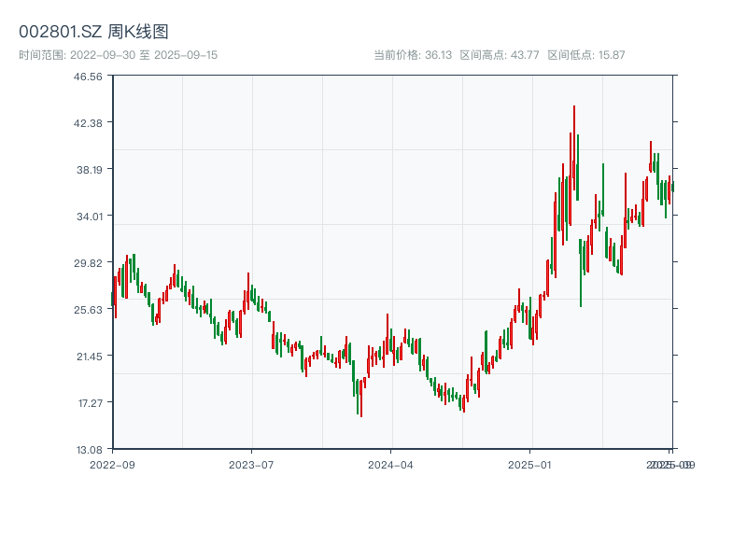Viewport: 747px width, 560px height.
Task: Click y-axis value 13.08
Action: (x=90, y=450)
